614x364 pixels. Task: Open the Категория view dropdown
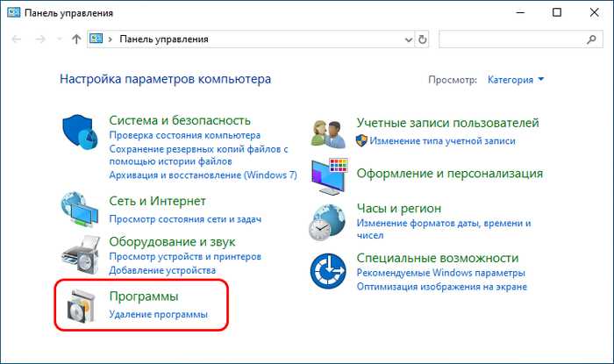click(516, 80)
